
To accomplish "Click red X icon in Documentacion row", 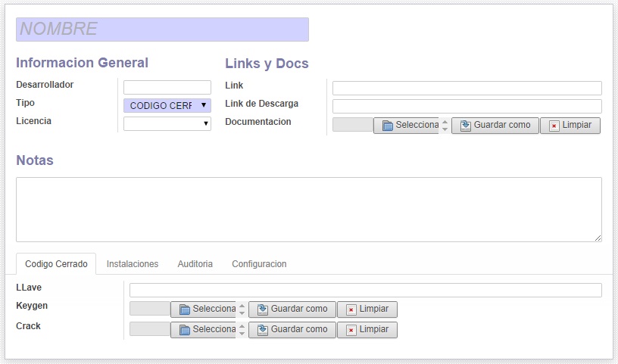I will (554, 126).
